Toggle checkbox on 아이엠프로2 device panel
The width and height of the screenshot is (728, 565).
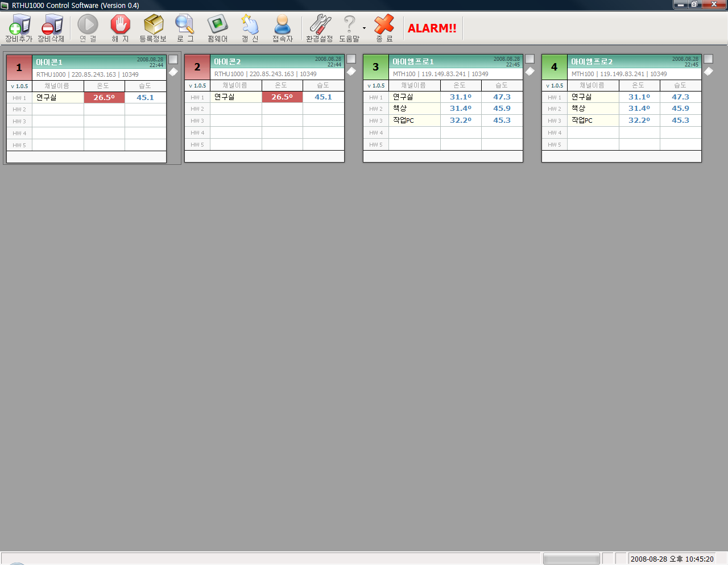point(708,59)
